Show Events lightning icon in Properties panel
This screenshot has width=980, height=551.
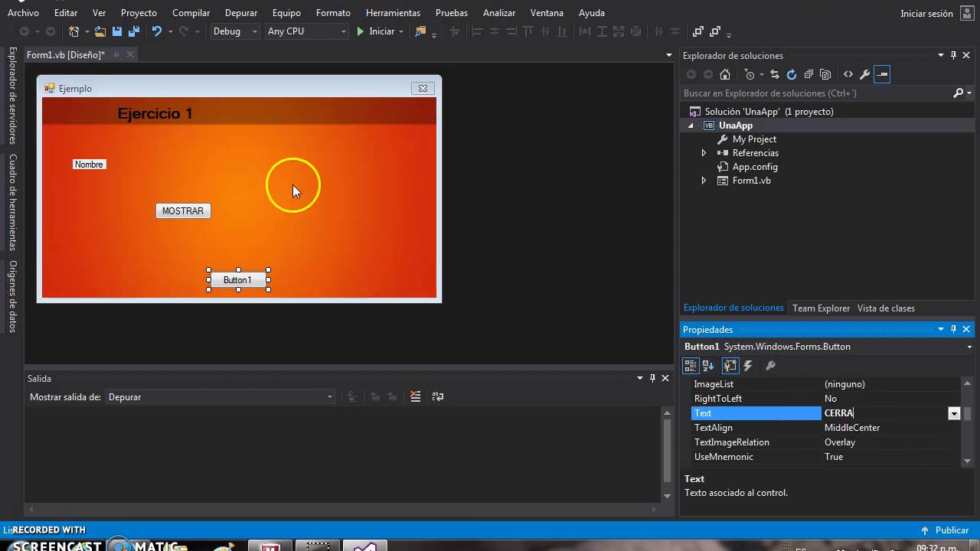tap(748, 366)
